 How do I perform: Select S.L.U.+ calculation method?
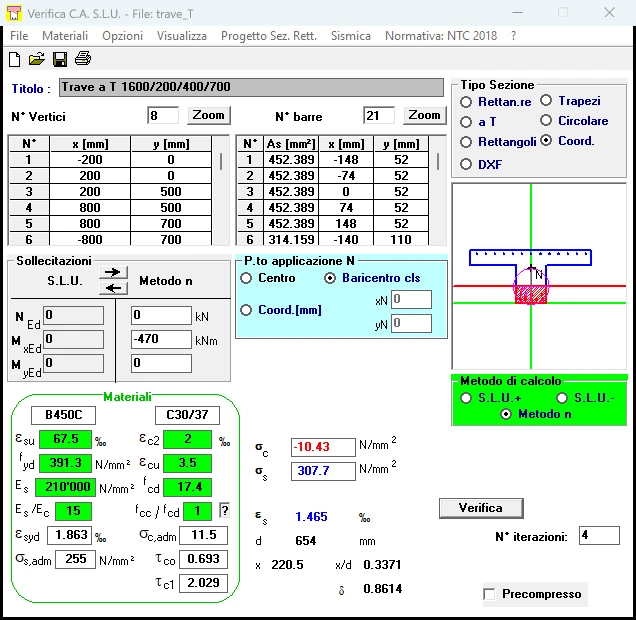pos(466,398)
